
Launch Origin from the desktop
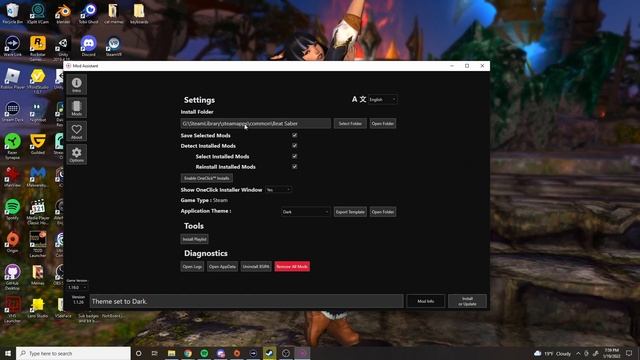(12, 242)
